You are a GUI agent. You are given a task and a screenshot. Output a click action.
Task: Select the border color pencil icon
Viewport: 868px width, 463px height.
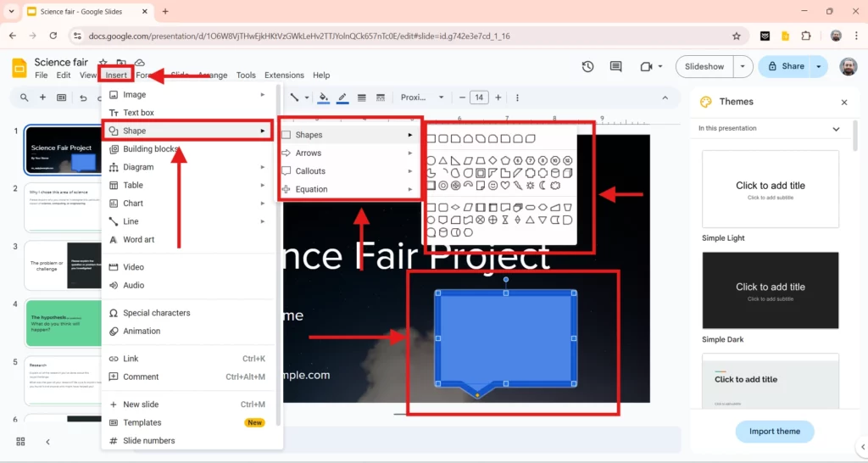342,98
